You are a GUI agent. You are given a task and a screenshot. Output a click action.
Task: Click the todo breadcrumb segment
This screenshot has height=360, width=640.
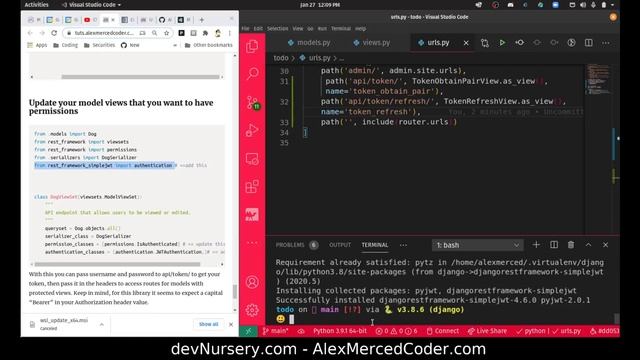[x=280, y=58]
